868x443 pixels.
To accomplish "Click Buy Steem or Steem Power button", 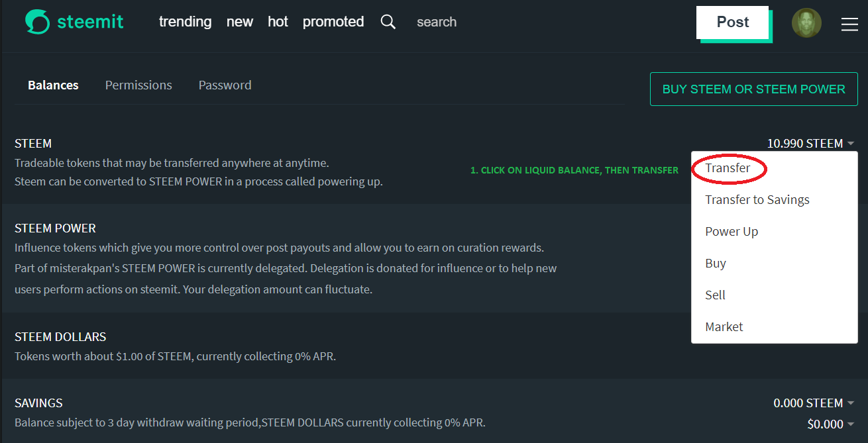I will 754,89.
